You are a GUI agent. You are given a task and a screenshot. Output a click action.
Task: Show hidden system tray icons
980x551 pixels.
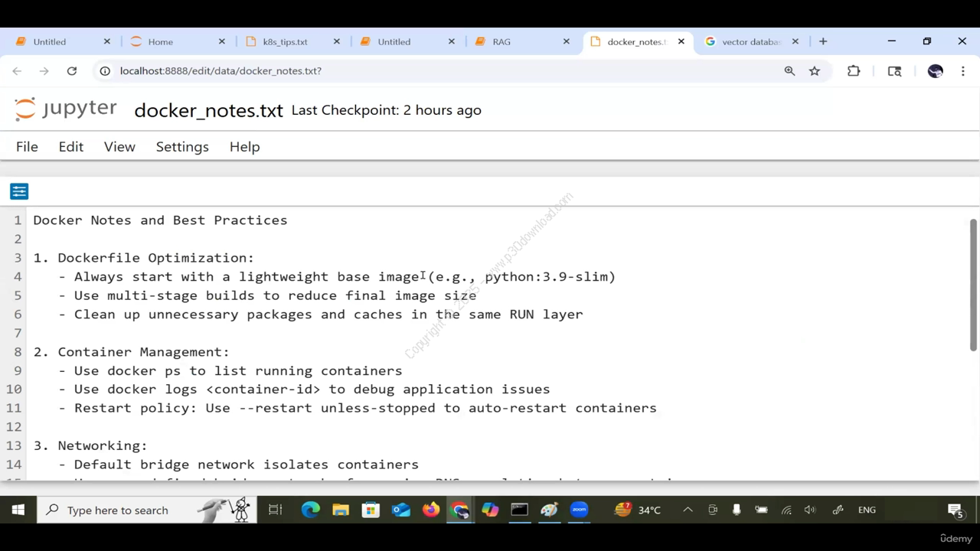688,510
